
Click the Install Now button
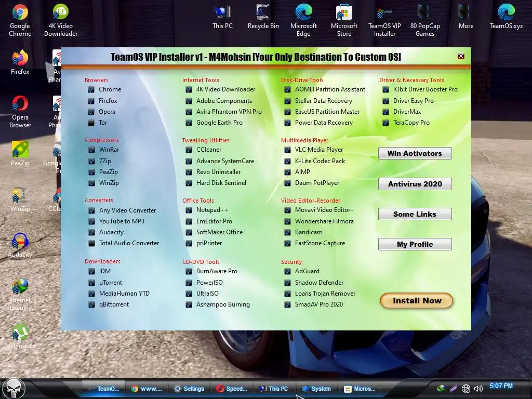417,301
